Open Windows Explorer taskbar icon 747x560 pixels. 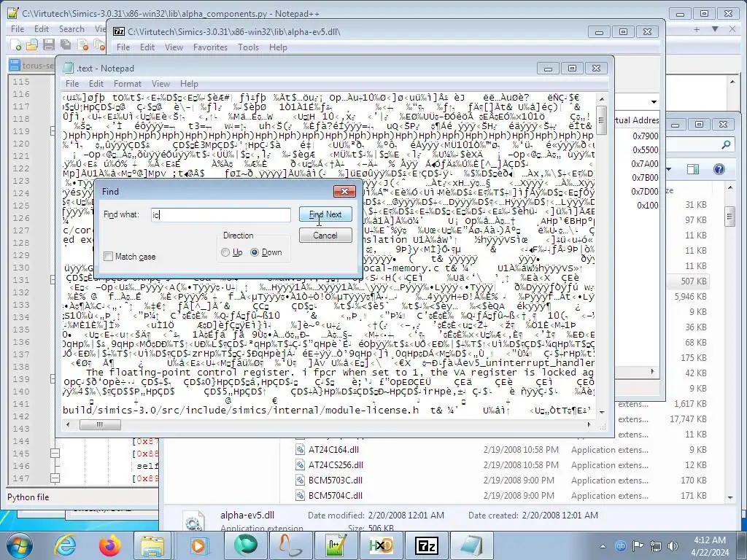coord(152,545)
